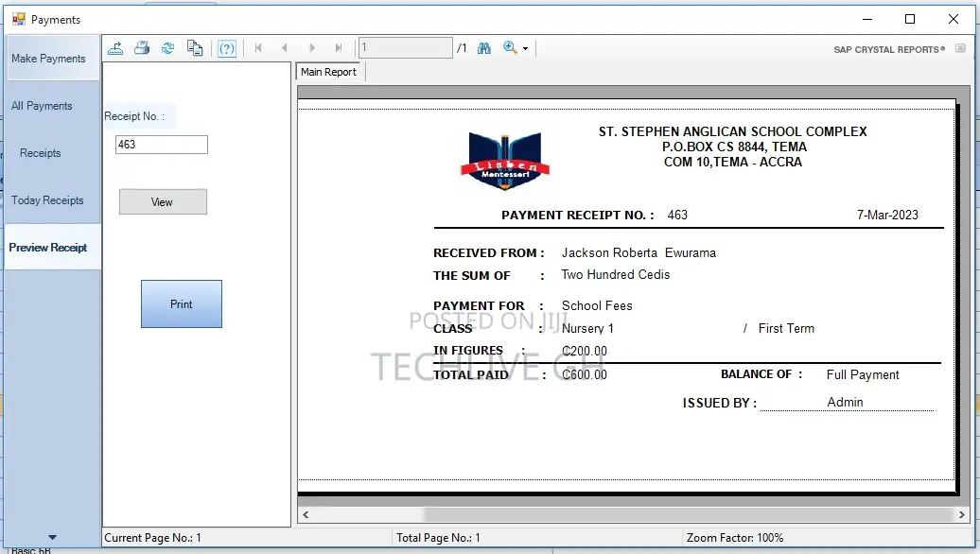This screenshot has height=554, width=980.
Task: Click the Payments window title icon
Action: click(x=19, y=19)
